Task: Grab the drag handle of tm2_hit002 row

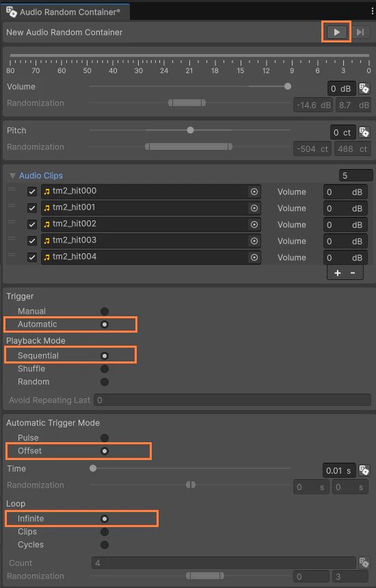Action: 12,222
